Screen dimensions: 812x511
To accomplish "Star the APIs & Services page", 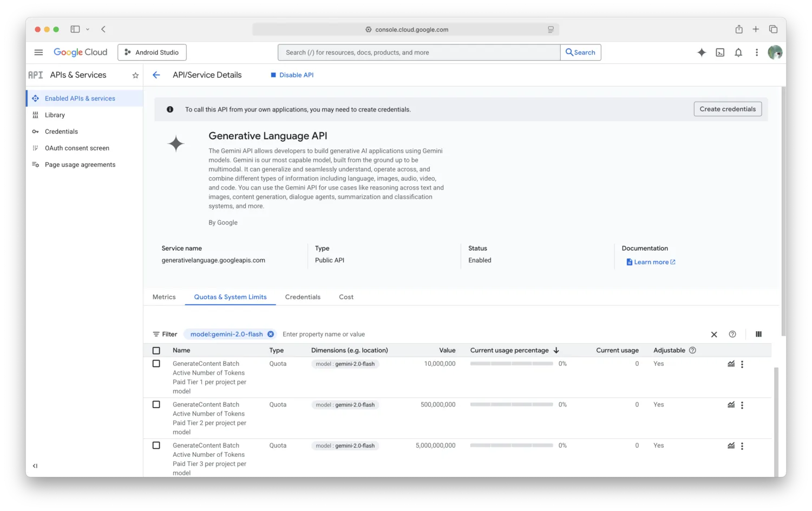I will pyautogui.click(x=135, y=75).
